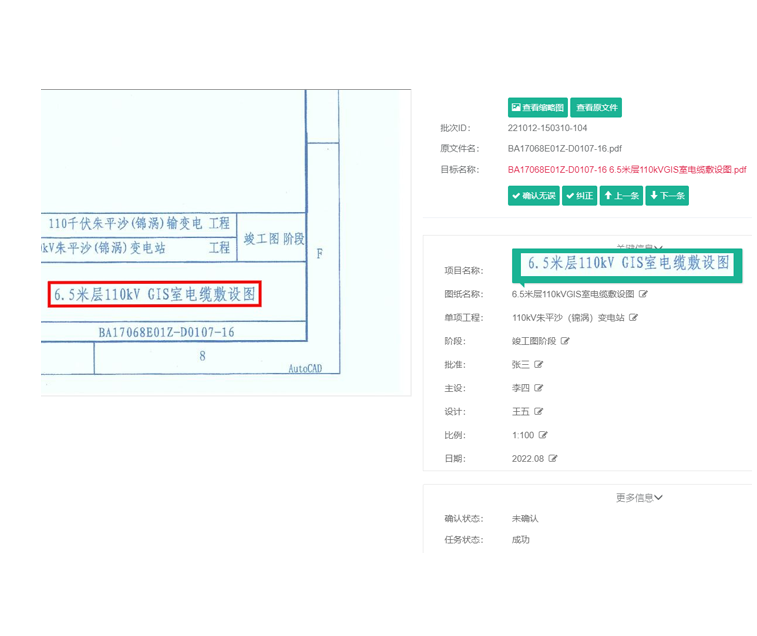Click the red highlighted title box in drawing

point(153,295)
